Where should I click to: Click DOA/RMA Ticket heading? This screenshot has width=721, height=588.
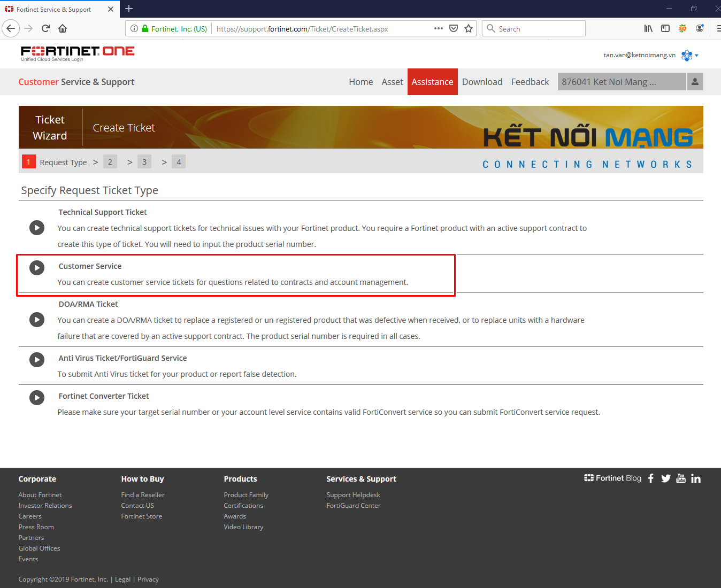tap(88, 304)
